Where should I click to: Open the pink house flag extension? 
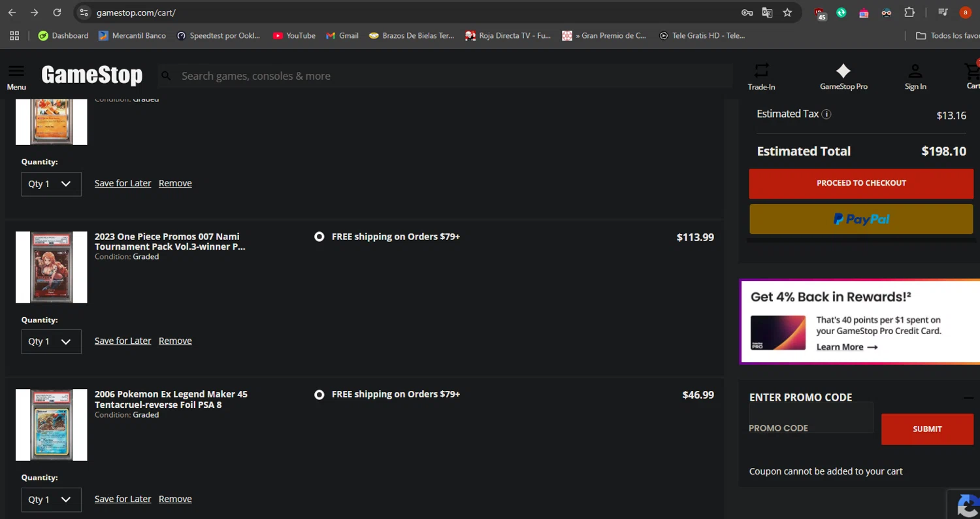point(864,12)
